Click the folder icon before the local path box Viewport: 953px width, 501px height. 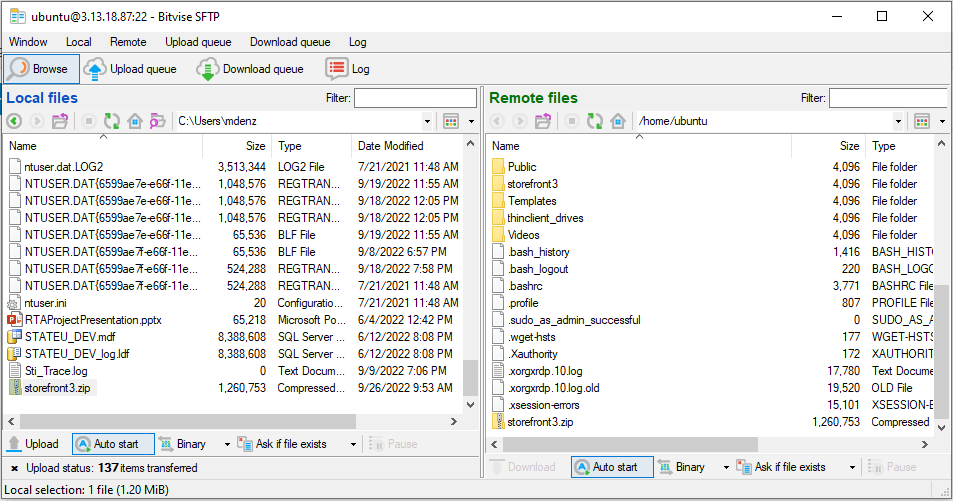pos(158,121)
